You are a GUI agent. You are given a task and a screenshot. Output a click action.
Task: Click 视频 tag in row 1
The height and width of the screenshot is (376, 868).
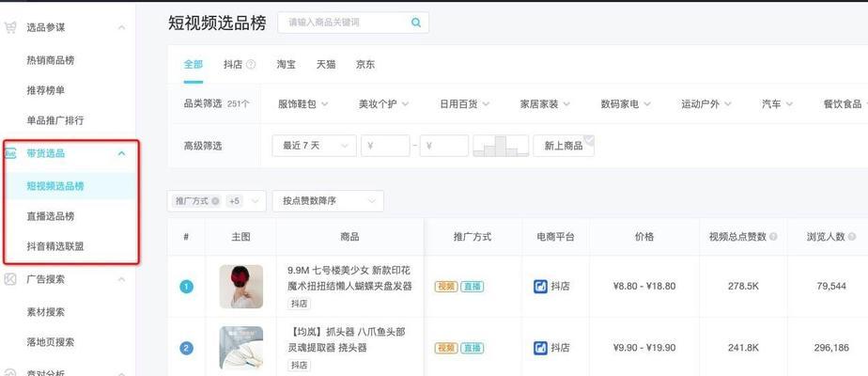point(446,287)
